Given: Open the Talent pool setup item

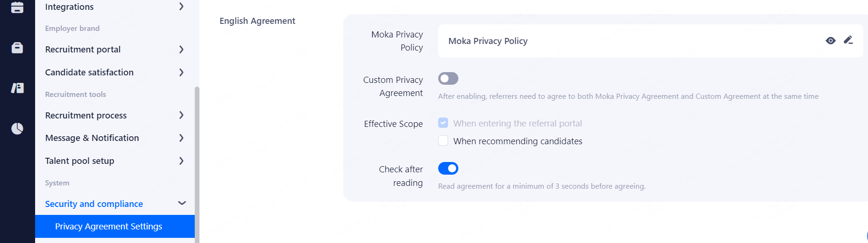Looking at the screenshot, I should 80,161.
